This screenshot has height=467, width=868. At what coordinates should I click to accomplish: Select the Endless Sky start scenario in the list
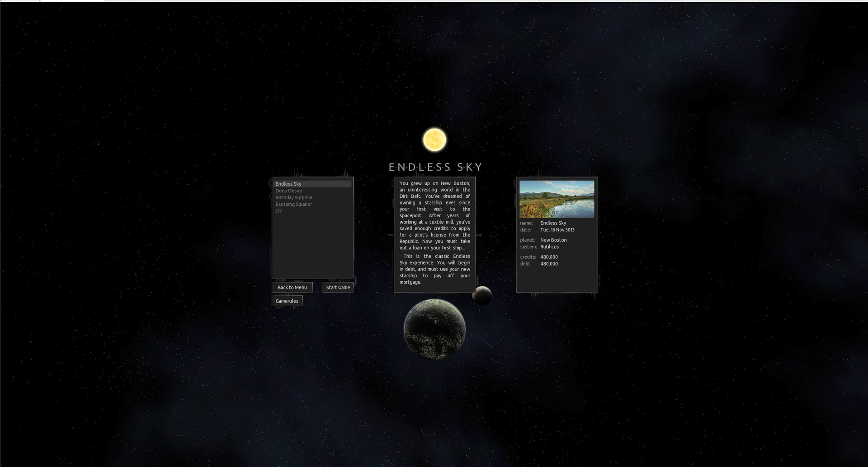tap(288, 184)
